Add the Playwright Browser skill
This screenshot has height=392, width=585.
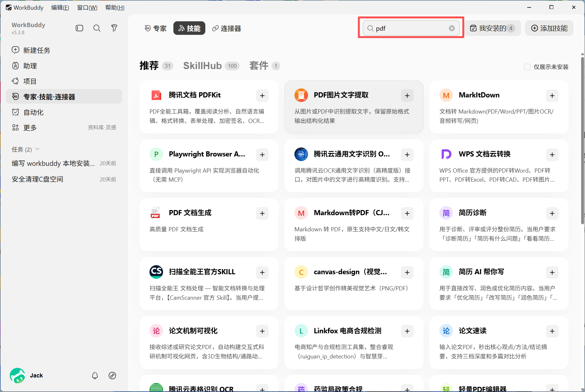tap(262, 155)
